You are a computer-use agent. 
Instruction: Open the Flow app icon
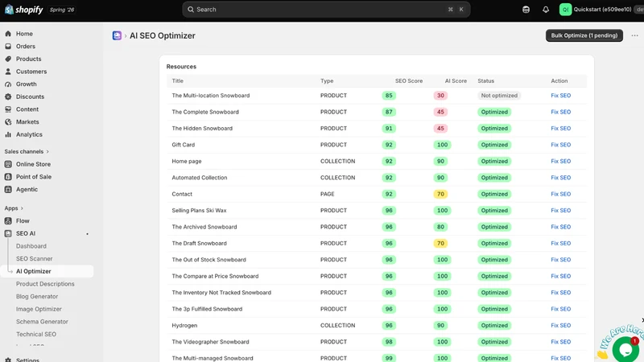point(8,220)
